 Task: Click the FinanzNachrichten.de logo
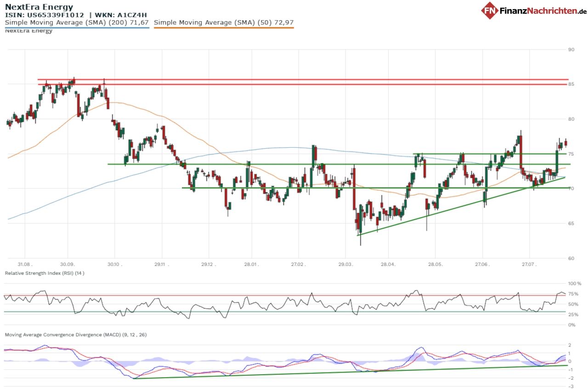(x=534, y=11)
